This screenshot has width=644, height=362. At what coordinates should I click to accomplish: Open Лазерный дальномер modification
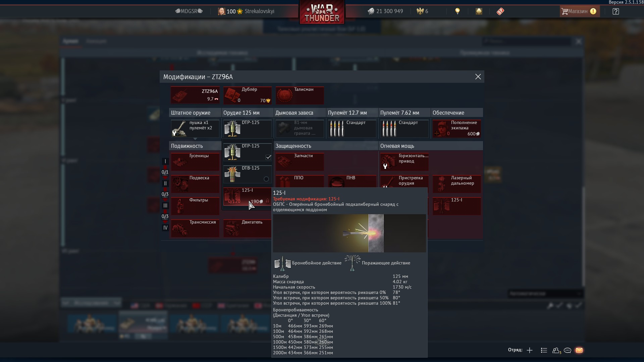(457, 184)
